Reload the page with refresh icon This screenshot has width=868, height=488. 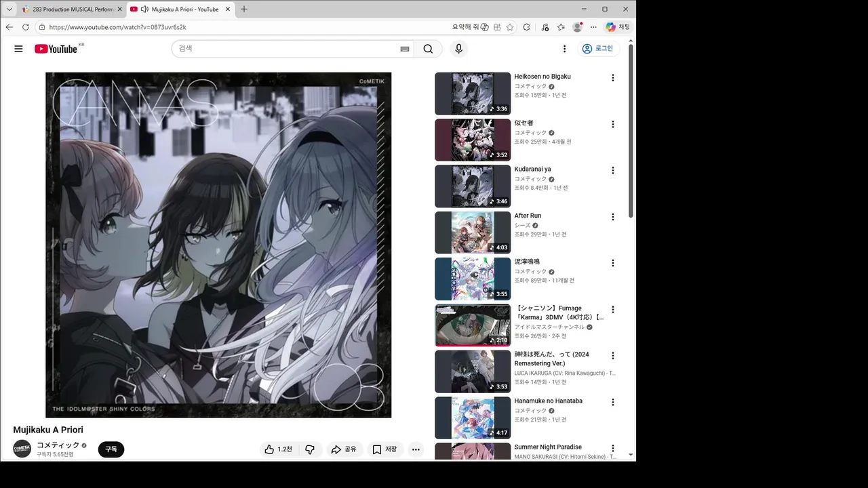pyautogui.click(x=26, y=27)
